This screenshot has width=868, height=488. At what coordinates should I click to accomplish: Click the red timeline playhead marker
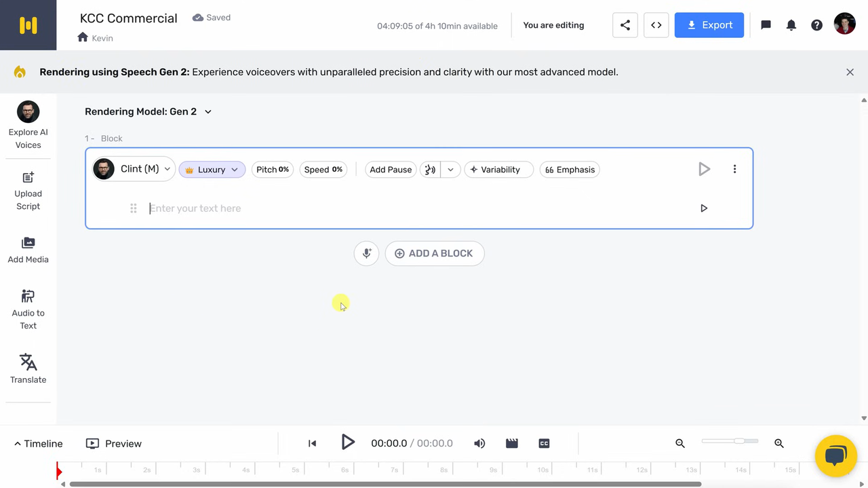[59, 470]
